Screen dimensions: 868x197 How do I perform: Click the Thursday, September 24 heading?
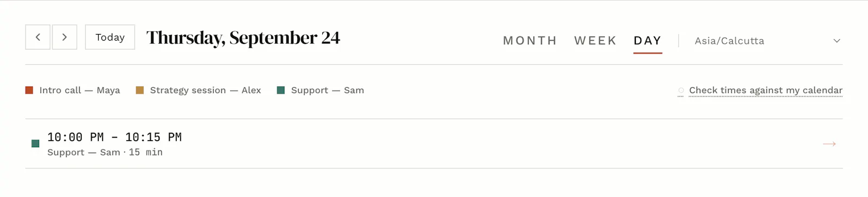pyautogui.click(x=243, y=38)
